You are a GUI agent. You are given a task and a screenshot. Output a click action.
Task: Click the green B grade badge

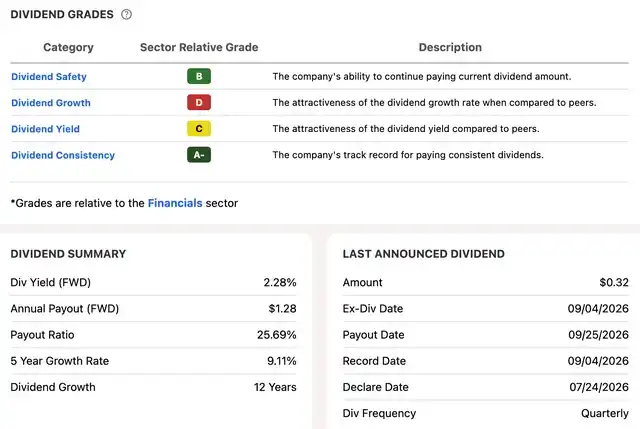point(199,76)
